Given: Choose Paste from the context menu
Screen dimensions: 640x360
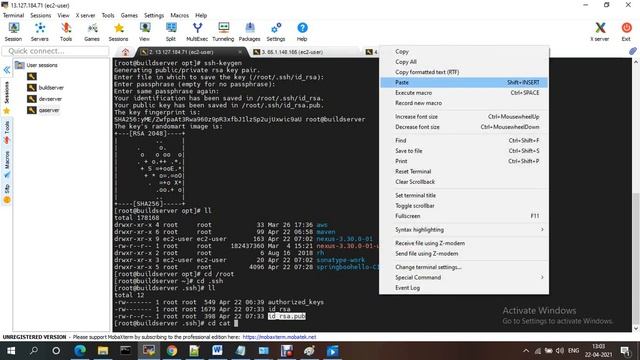Looking at the screenshot, I should [x=464, y=82].
